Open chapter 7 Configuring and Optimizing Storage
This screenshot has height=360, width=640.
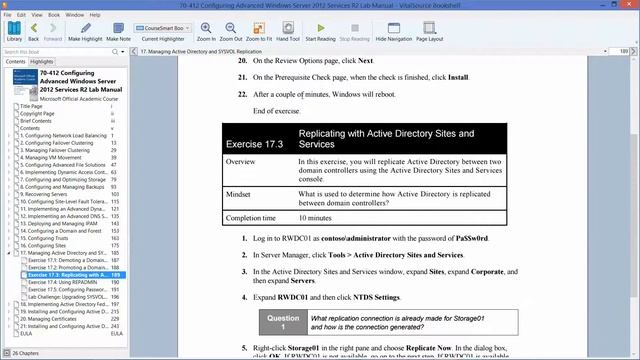click(62, 180)
